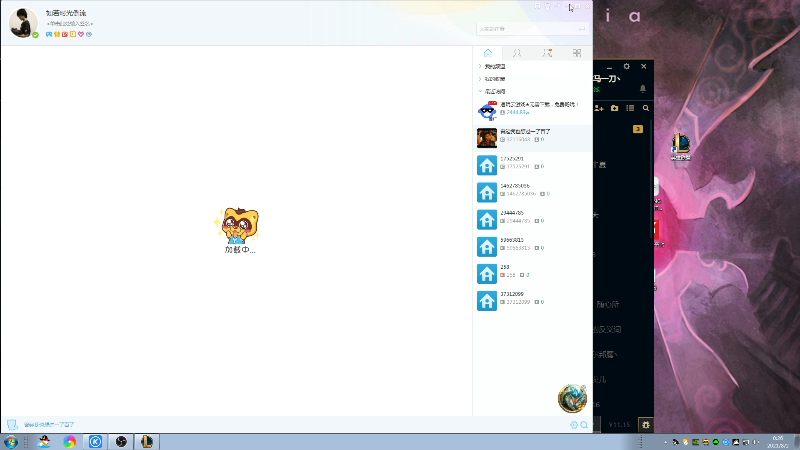Open the promoted channel with blue masked mascot
The height and width of the screenshot is (450, 800).
click(533, 111)
